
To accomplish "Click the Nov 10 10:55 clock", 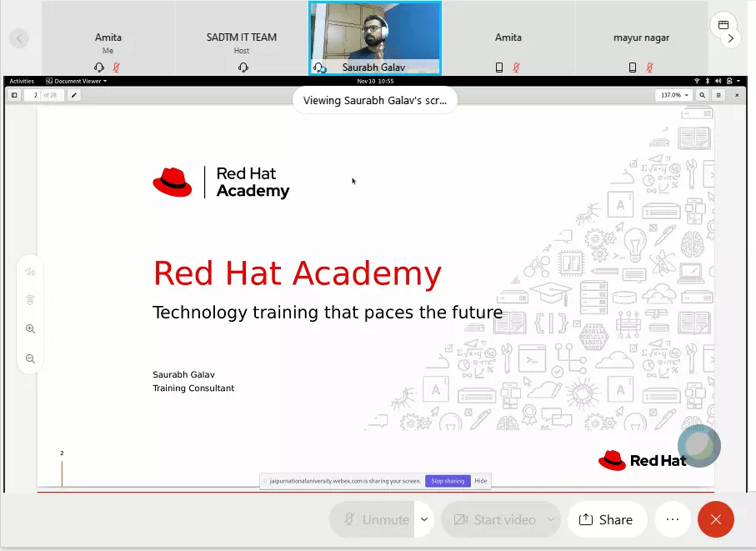I will 375,81.
